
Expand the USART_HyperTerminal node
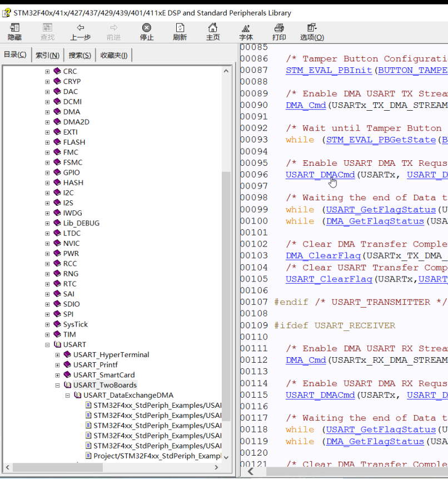point(57,355)
